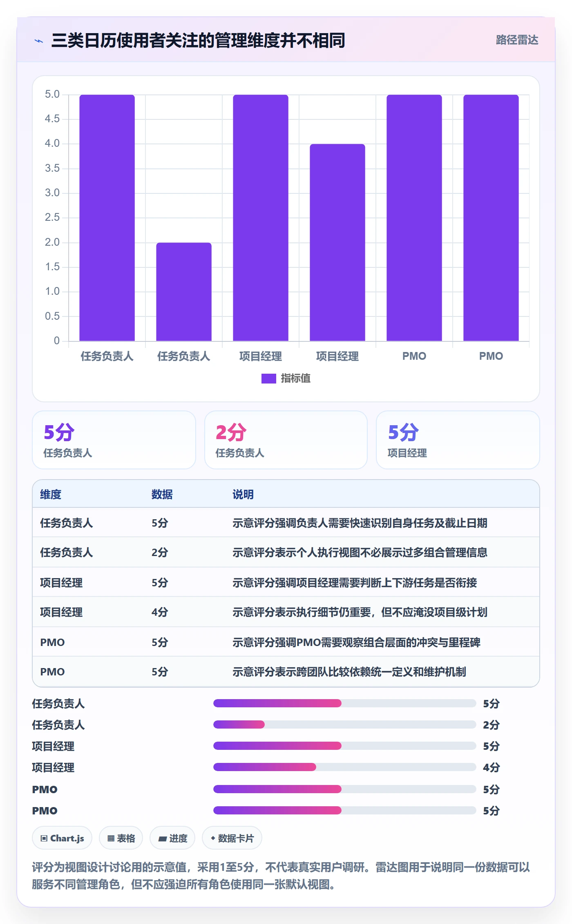Select the 表格 tag chip
This screenshot has width=572, height=924.
click(x=121, y=838)
